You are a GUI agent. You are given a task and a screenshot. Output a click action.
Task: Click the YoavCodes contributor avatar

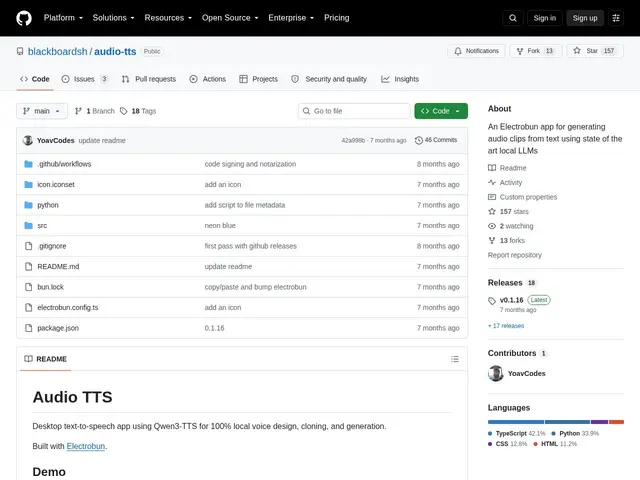point(496,373)
